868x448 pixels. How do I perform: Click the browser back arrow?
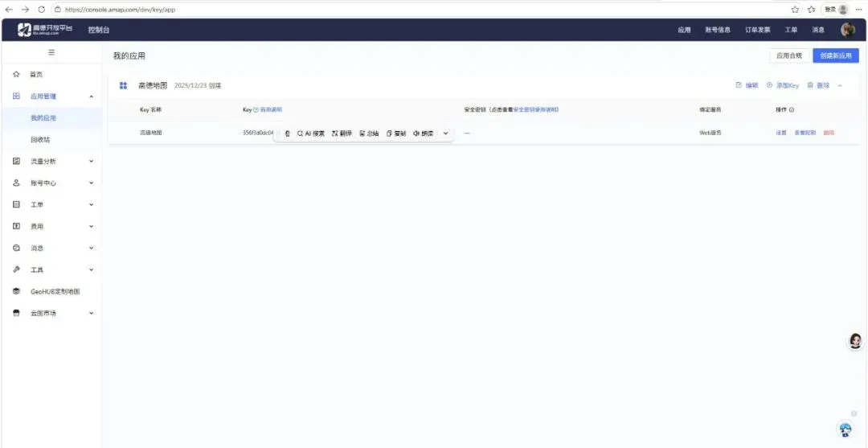(9, 10)
